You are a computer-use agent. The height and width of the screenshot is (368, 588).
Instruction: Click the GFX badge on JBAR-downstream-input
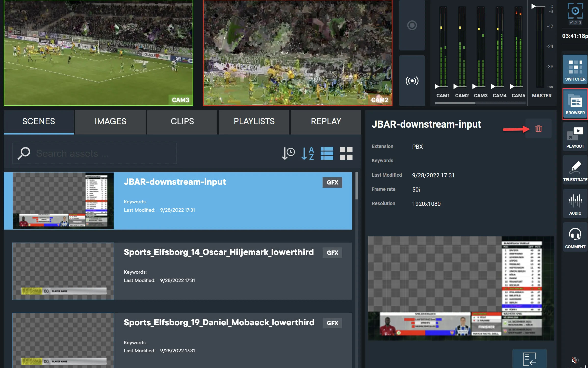pos(332,182)
